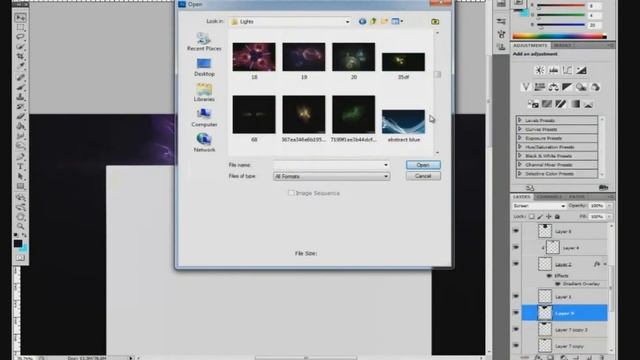The image size is (640, 360).
Task: Create new folder in Open dialog
Action: pos(384,21)
